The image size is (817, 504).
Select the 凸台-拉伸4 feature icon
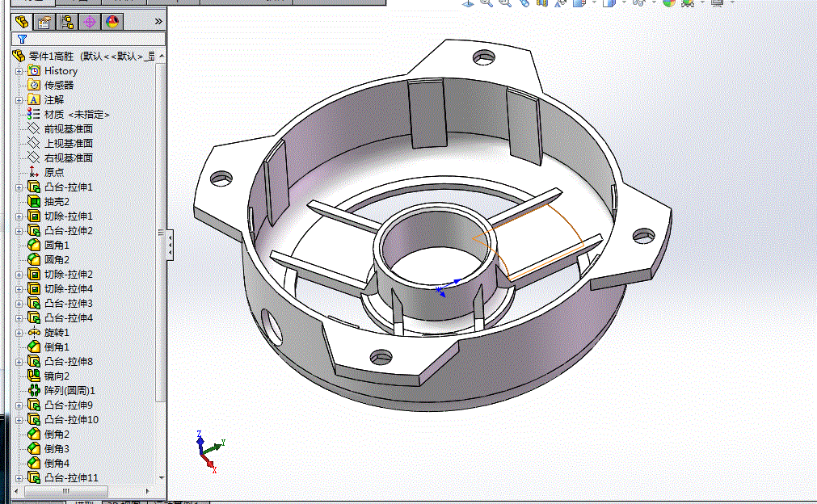coord(34,317)
